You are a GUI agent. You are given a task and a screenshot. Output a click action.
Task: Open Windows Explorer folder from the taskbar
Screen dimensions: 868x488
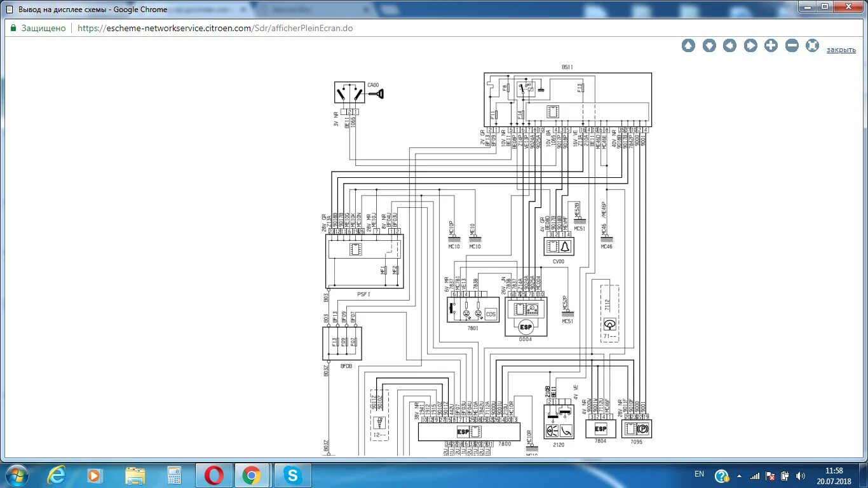click(x=135, y=475)
